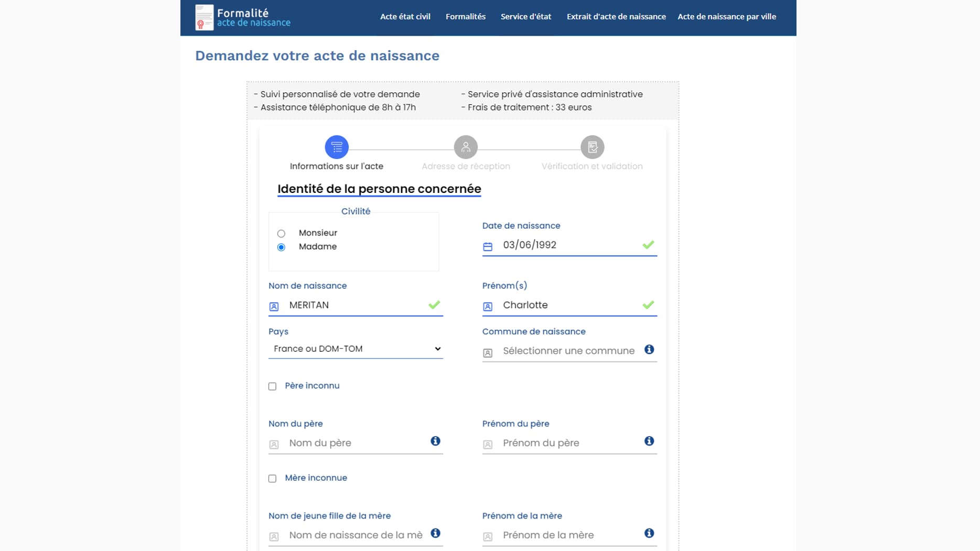Click the person icon in Prénom du père field
The image size is (980, 551).
coord(488,445)
